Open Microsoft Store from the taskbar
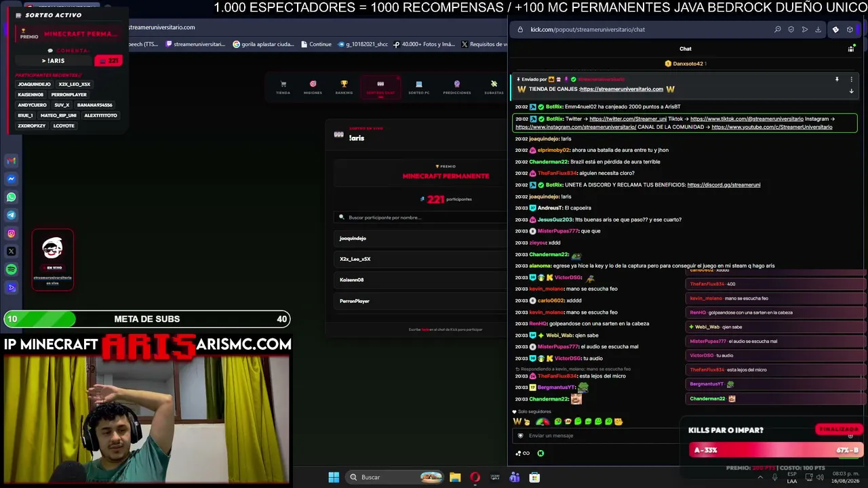The height and width of the screenshot is (488, 868). pyautogui.click(x=534, y=477)
